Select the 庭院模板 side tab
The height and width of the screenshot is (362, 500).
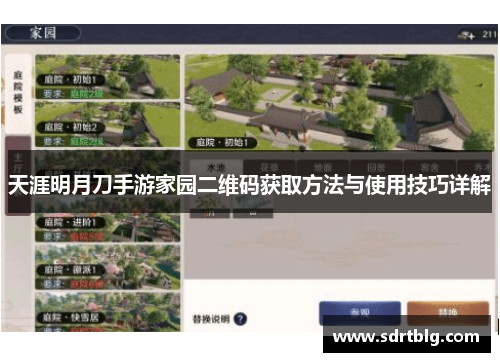18,93
